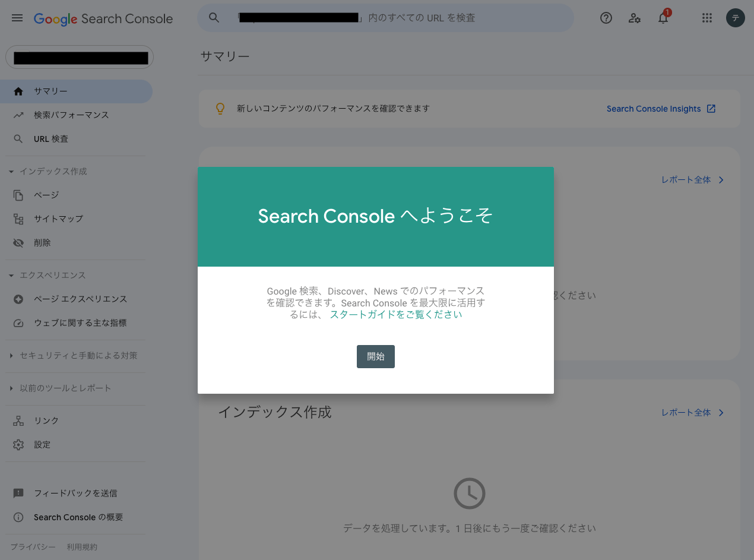
Task: Click the 開始 button in welcome dialog
Action: tap(375, 356)
